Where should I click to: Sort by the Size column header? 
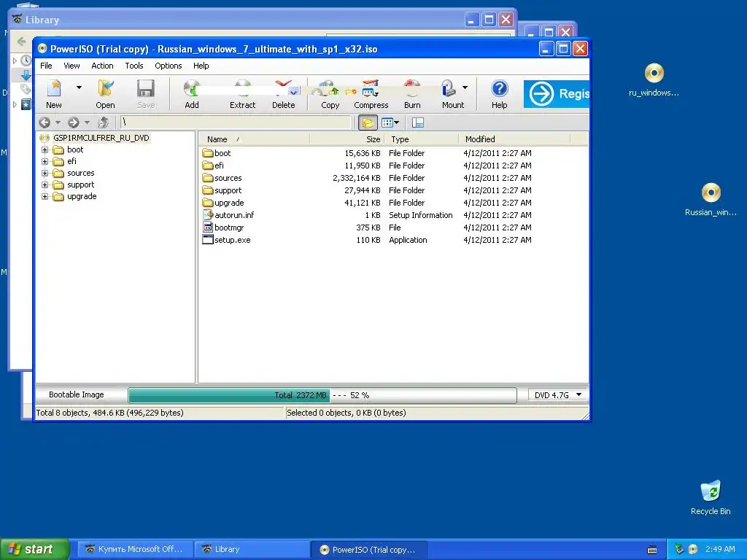(x=348, y=139)
